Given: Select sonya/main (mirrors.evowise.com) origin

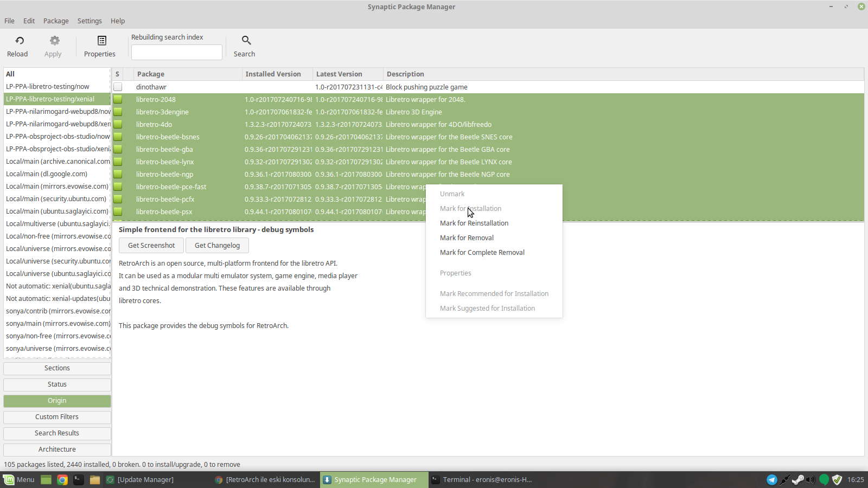Looking at the screenshot, I should (x=57, y=323).
